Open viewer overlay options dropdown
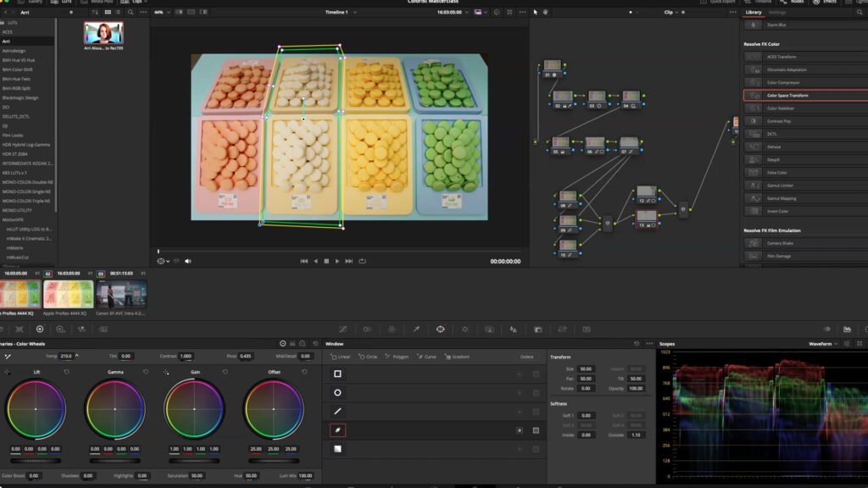Screen dimensions: 868x488 click(x=163, y=261)
